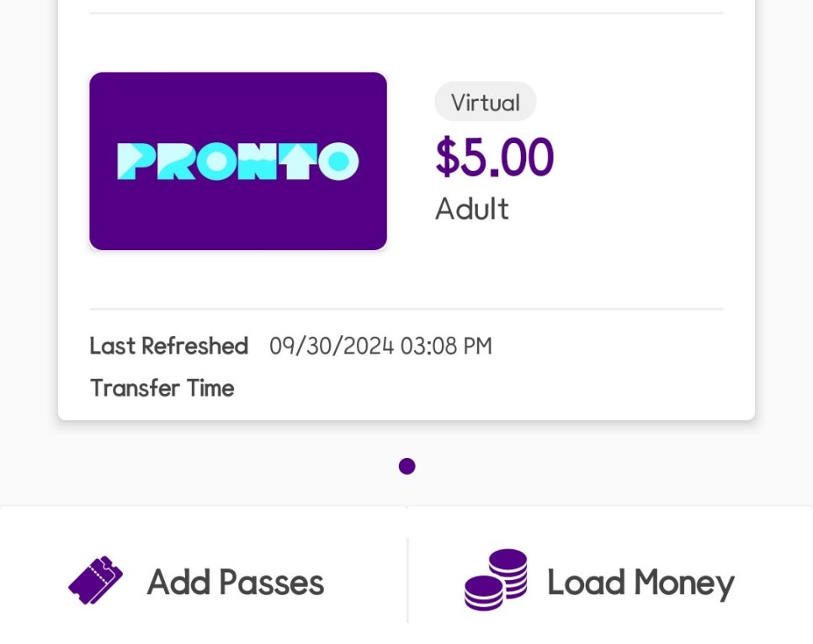The height and width of the screenshot is (644, 813).
Task: Tap the 09/30/2024 03:08 PM timestamp
Action: 380,346
